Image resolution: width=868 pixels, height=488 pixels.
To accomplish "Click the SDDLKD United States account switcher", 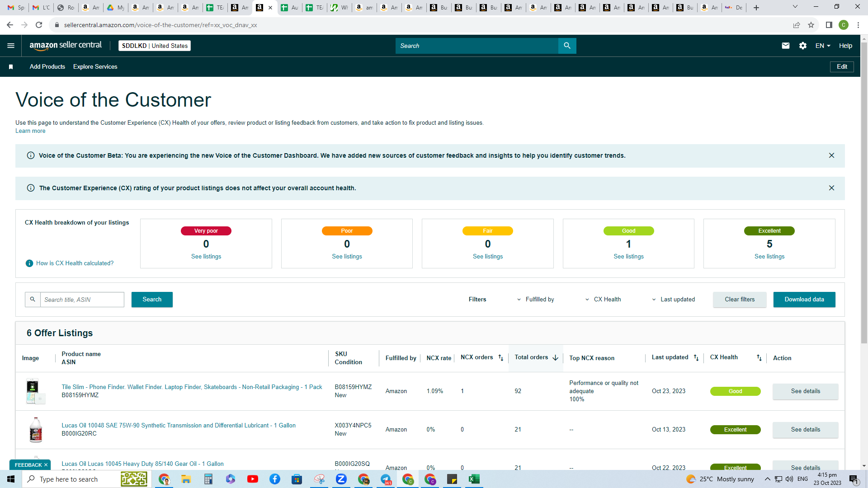I will pos(155,46).
